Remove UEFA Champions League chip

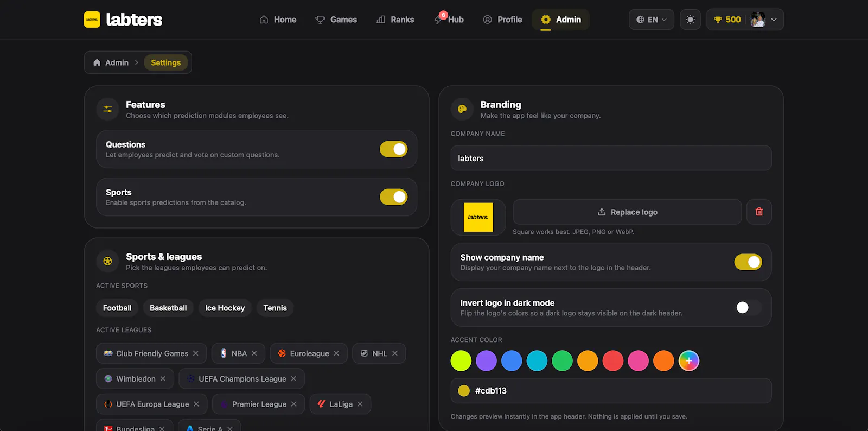(293, 379)
